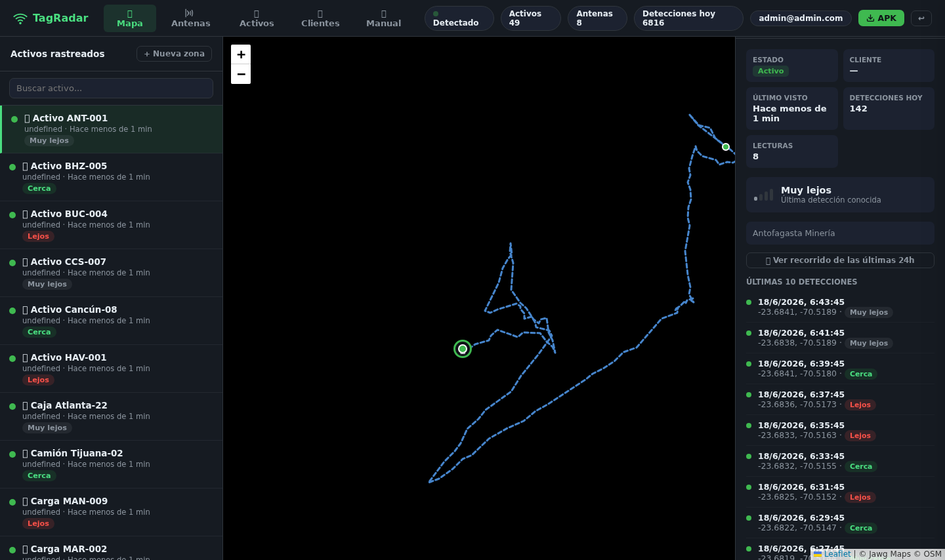Select detection 18/6/2026, 6:41:45
Viewport: 945px width, 560px height.
pyautogui.click(x=840, y=338)
